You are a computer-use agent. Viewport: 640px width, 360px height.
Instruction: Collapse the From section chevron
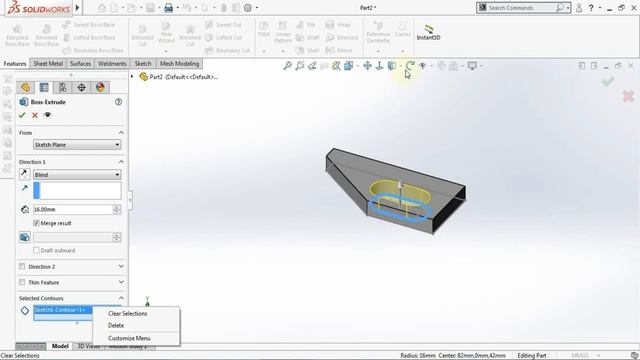pyautogui.click(x=121, y=133)
